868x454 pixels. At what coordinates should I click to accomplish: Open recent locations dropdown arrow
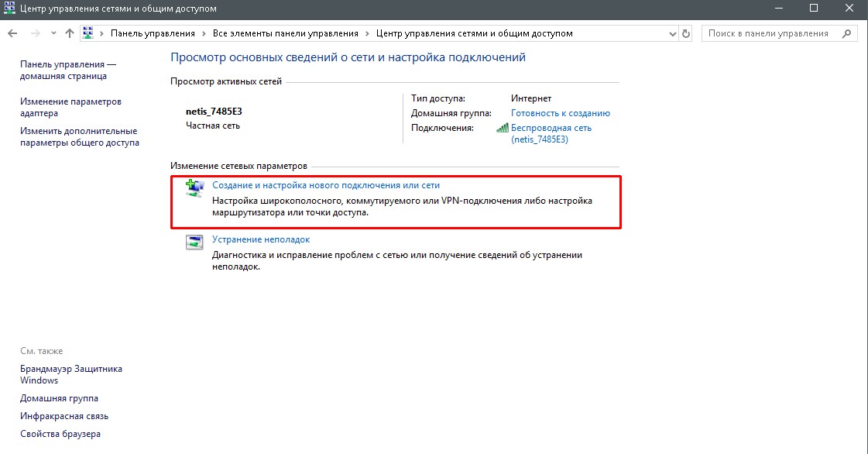point(53,34)
